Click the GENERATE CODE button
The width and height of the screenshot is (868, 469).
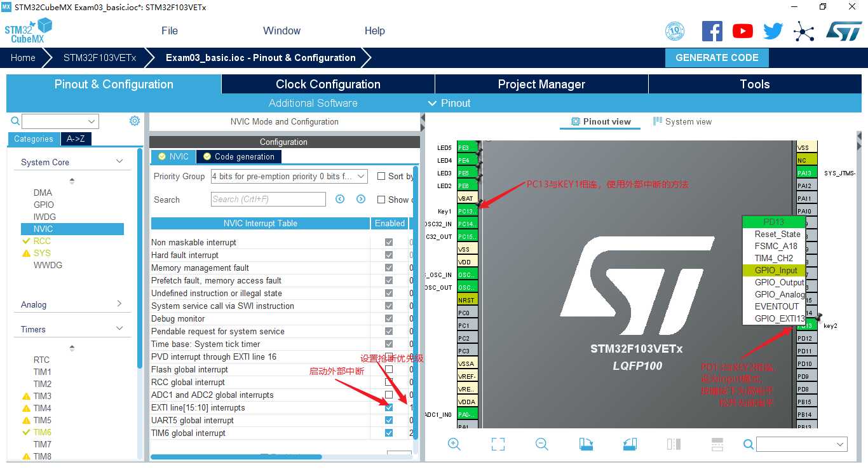tap(717, 57)
